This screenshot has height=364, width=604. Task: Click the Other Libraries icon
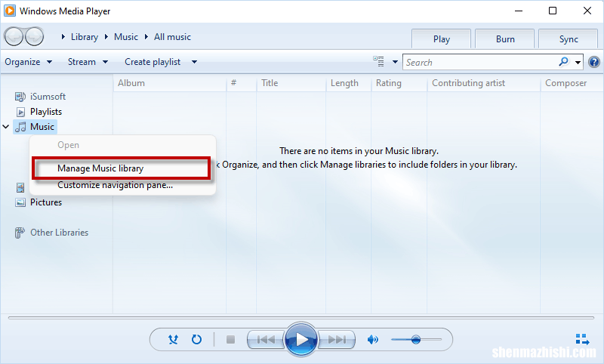tap(20, 233)
